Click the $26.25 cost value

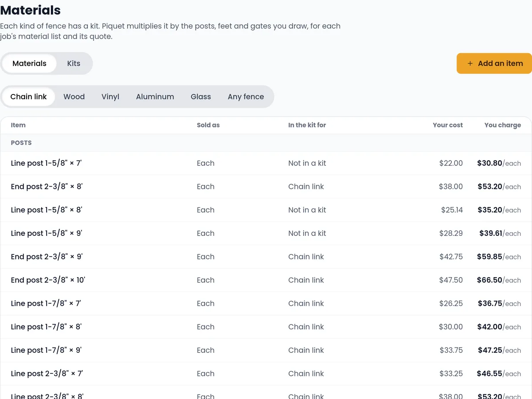pos(451,304)
